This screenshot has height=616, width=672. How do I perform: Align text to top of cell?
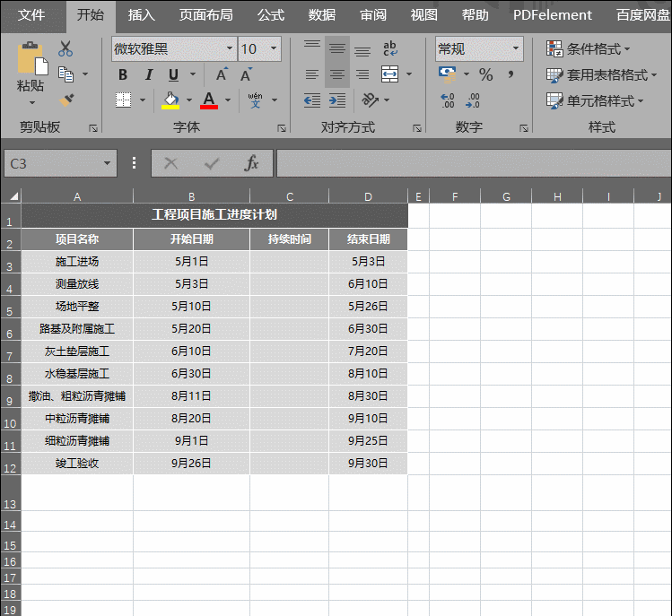coord(312,45)
